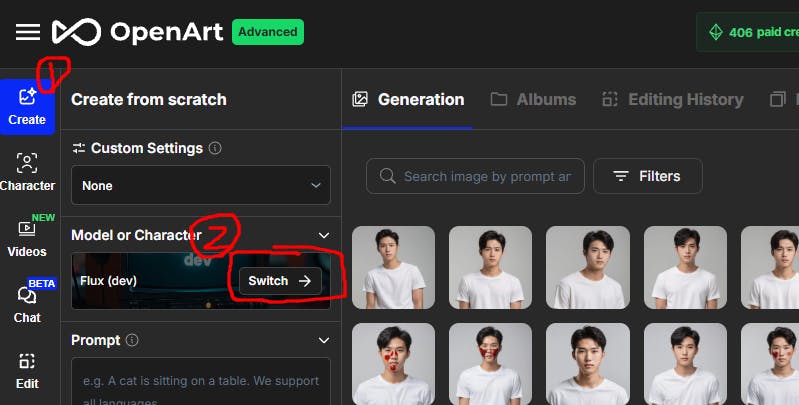
Task: Click the green paid credits icon
Action: coord(715,32)
